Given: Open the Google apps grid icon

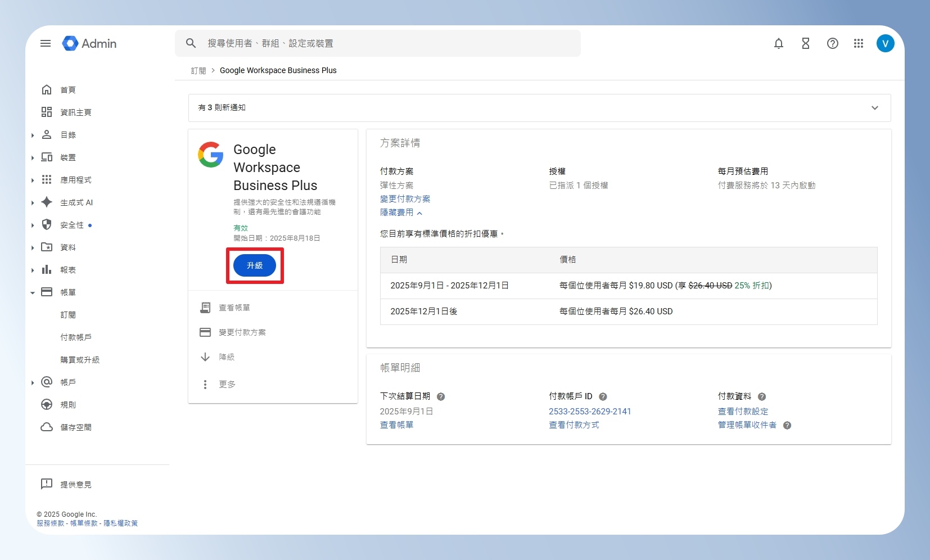Looking at the screenshot, I should tap(859, 43).
